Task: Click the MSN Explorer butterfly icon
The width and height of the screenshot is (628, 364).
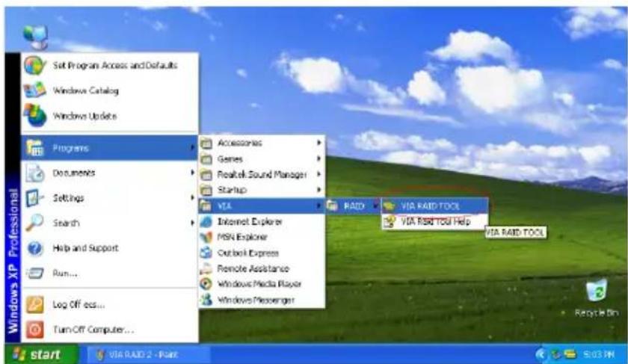Action: click(x=206, y=237)
